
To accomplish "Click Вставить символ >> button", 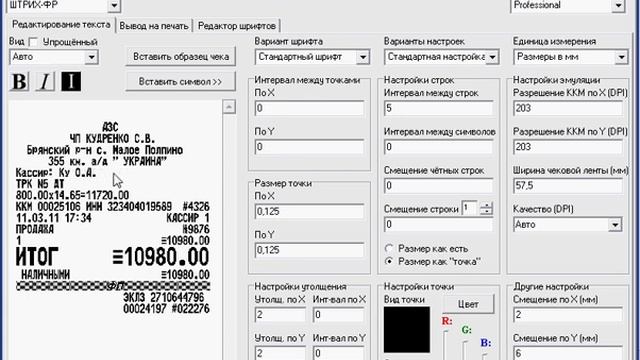I will tap(181, 82).
